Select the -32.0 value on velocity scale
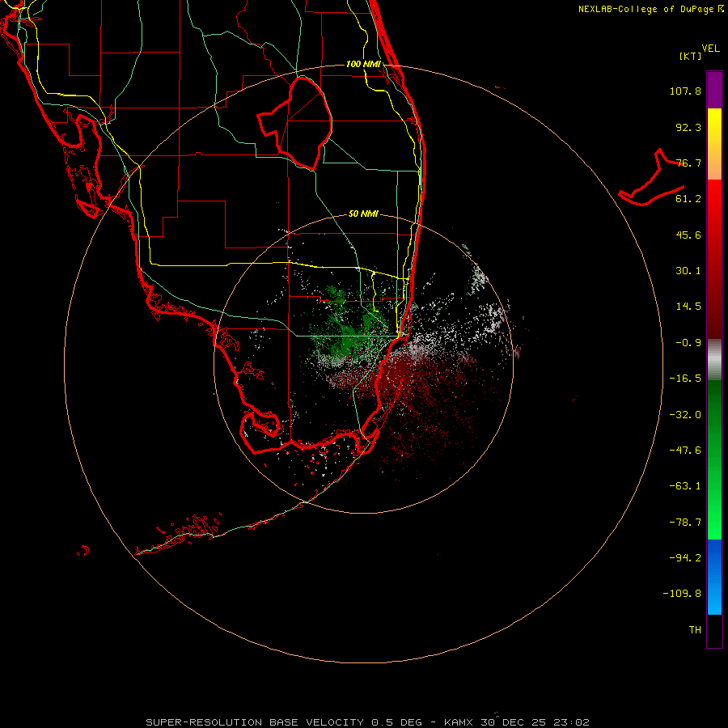The width and height of the screenshot is (728, 728). click(x=685, y=415)
